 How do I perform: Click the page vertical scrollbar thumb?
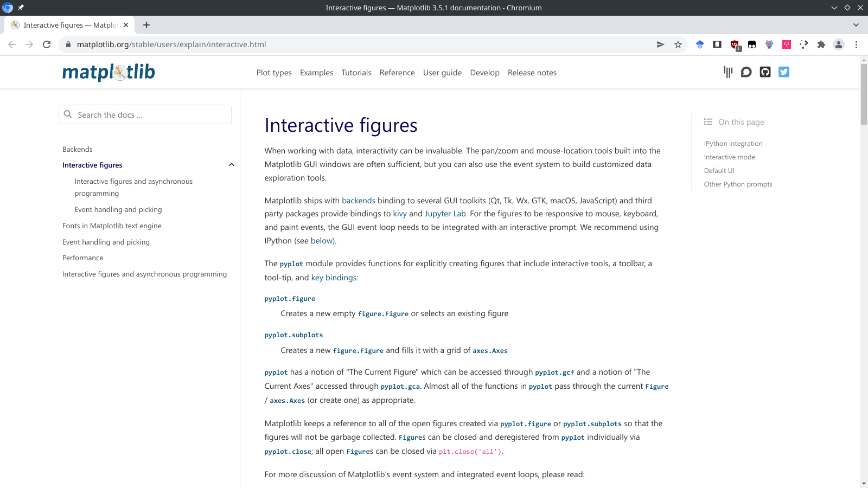click(864, 94)
